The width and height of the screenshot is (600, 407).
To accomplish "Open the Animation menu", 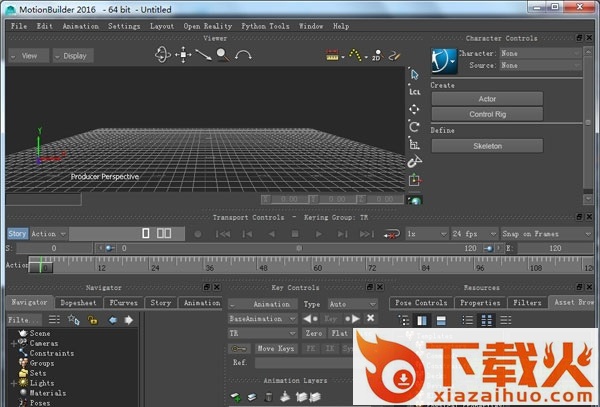I will pos(80,26).
